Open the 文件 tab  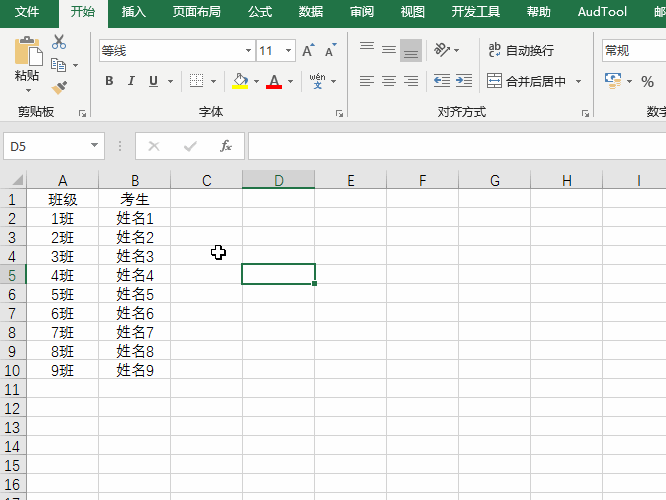click(27, 12)
